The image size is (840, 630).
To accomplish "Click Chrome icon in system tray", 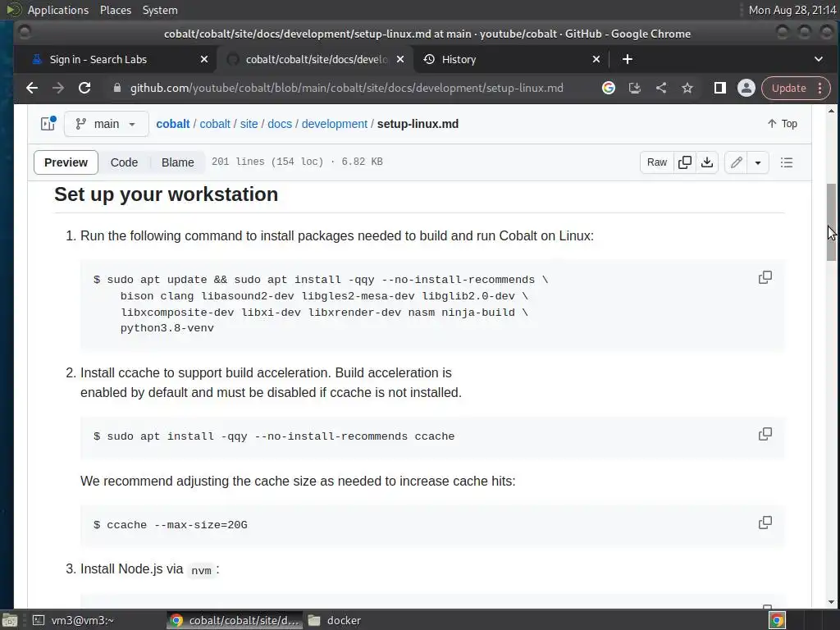I will [777, 620].
